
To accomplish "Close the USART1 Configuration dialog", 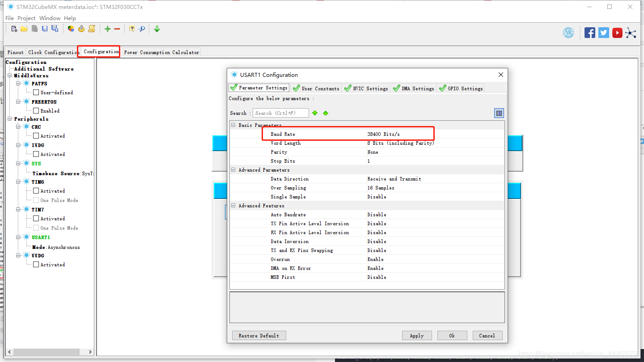I will coord(501,75).
